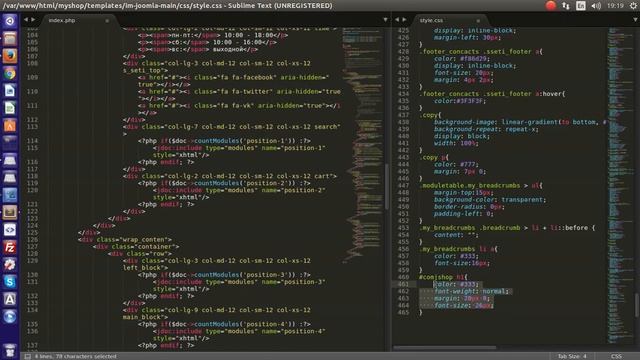Image resolution: width=640 pixels, height=360 pixels.
Task: Click the right pane vertical scrollbar thumb
Action: [636, 304]
